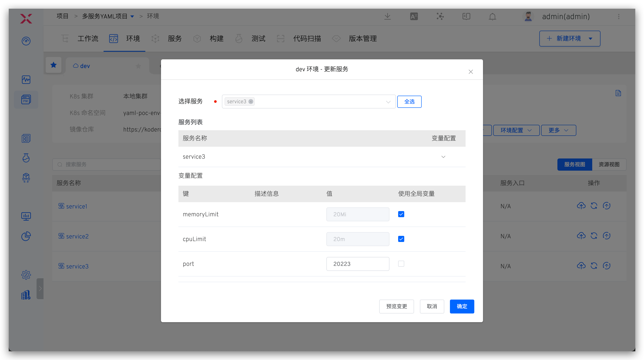This screenshot has width=644, height=360.
Task: Click the restart icon on the service1 row
Action: 594,206
